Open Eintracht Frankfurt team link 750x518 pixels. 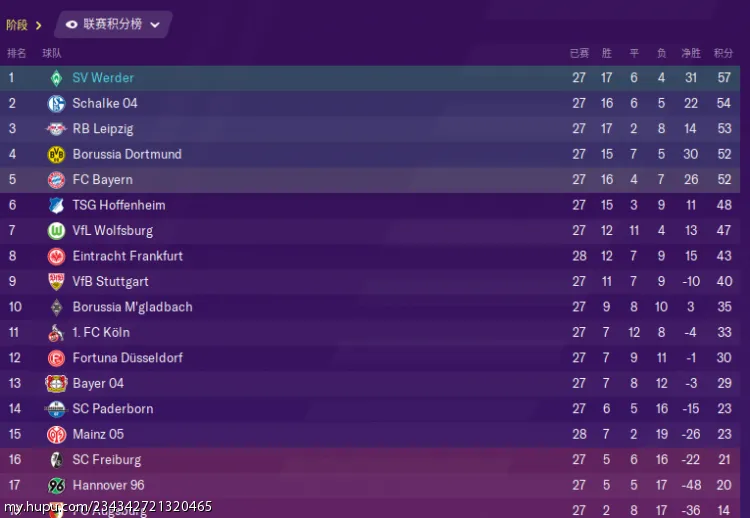[127, 256]
